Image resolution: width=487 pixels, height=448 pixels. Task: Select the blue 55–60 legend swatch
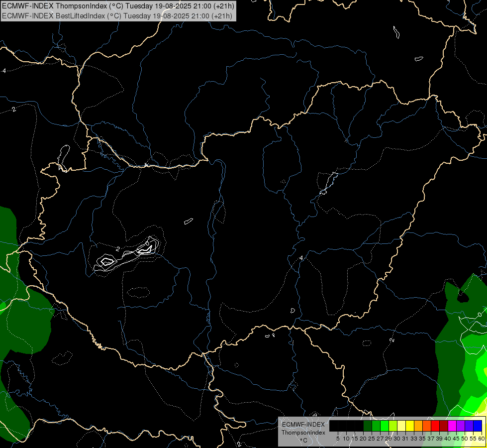[x=478, y=426]
